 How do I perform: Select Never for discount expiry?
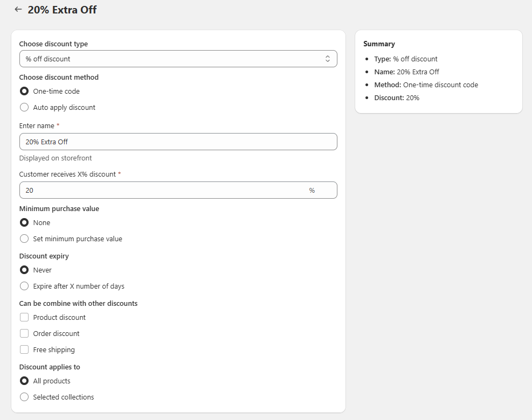tap(24, 270)
